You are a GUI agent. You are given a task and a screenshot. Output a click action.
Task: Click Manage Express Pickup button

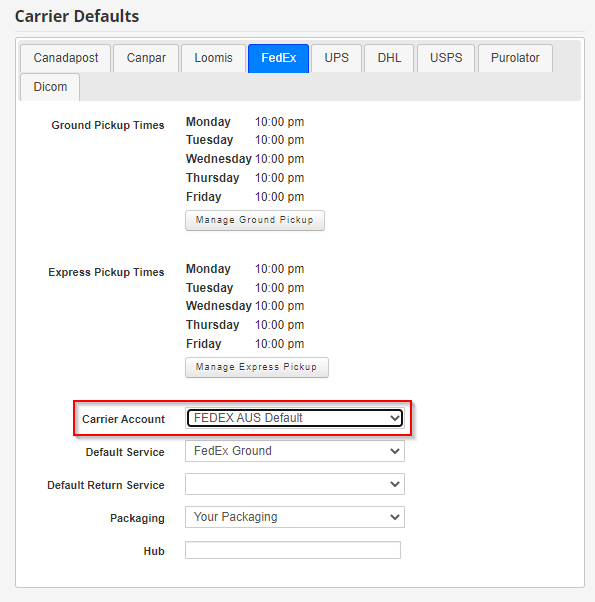257,367
